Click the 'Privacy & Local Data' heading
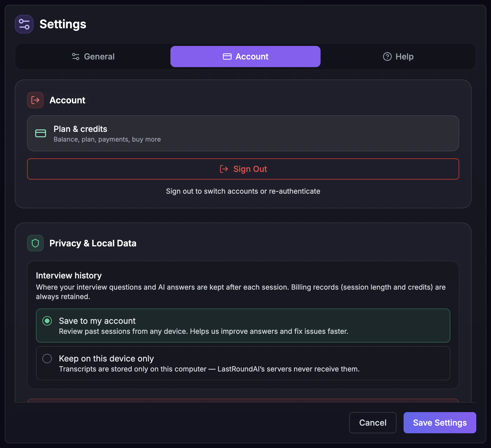 tap(93, 243)
